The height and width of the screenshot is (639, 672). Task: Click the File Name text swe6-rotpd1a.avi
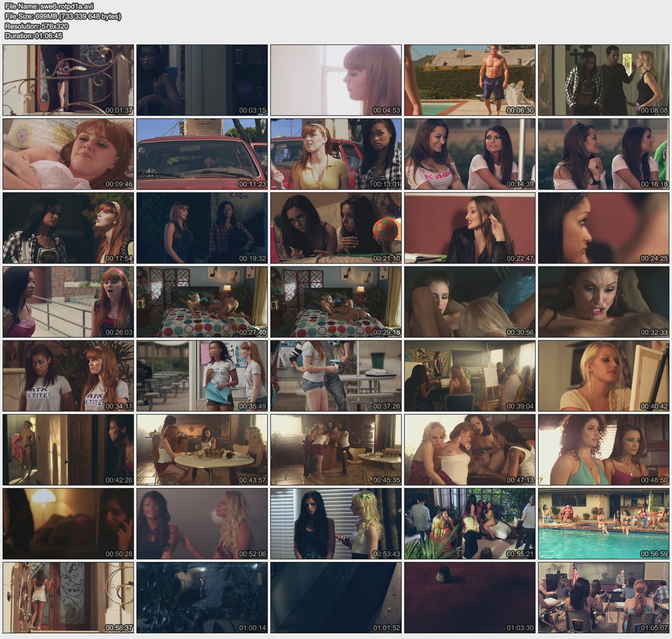pyautogui.click(x=49, y=7)
